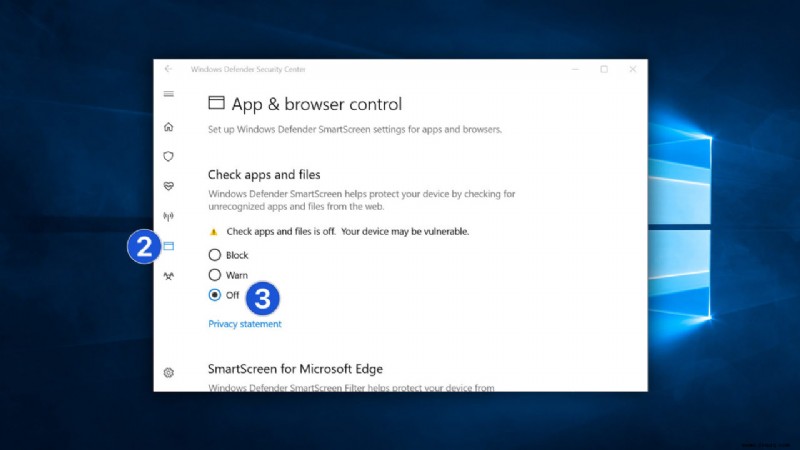
Task: Click 'SmartScreen for Microsoft Edge' heading
Action: coord(295,369)
